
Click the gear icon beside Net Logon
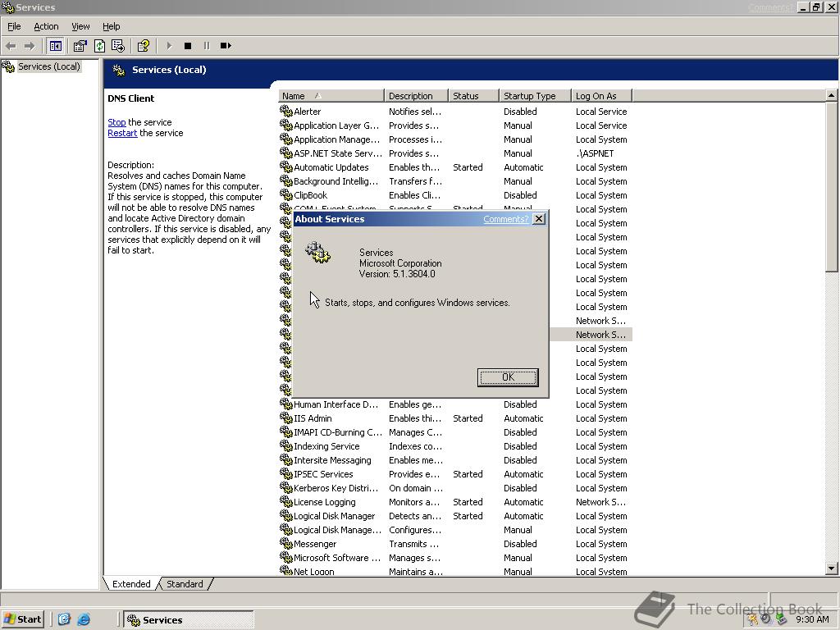(x=286, y=570)
